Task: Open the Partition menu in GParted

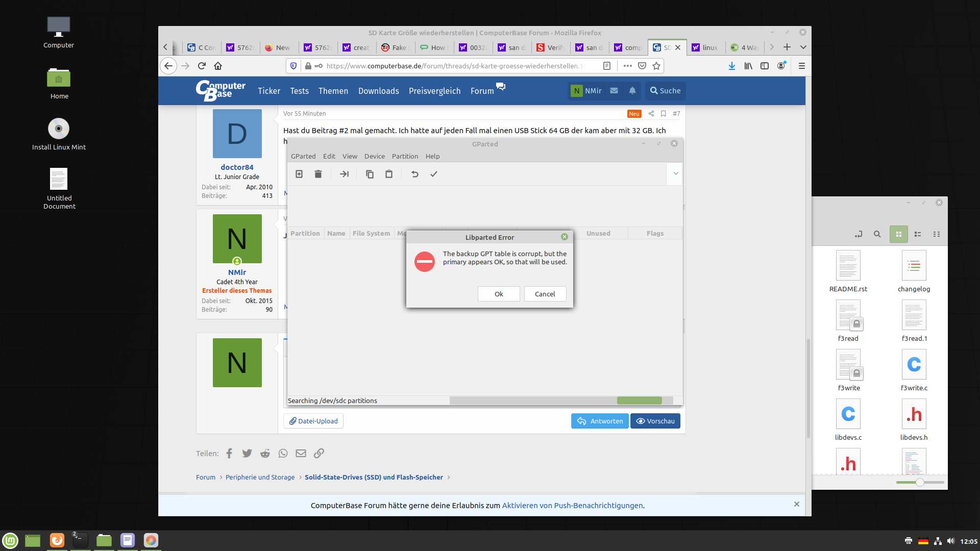Action: pos(405,156)
